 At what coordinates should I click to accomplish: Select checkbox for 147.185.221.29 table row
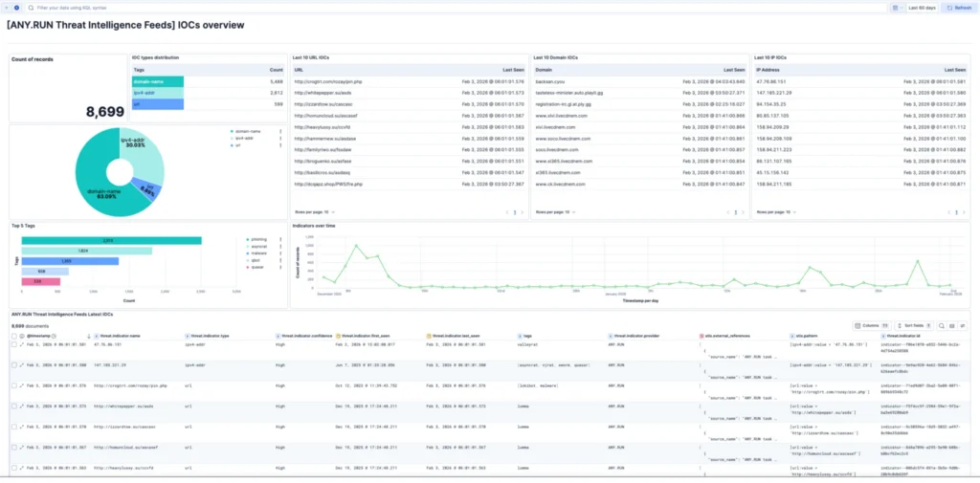tap(13, 365)
